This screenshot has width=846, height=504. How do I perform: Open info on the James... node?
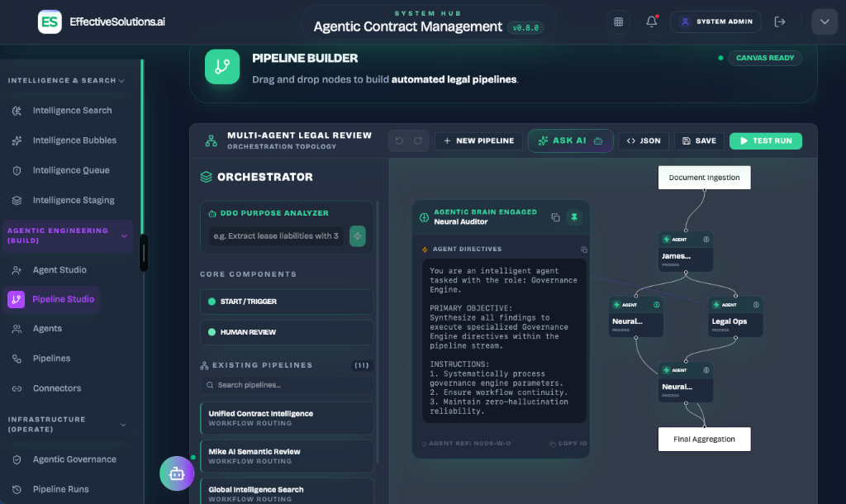pyautogui.click(x=706, y=240)
